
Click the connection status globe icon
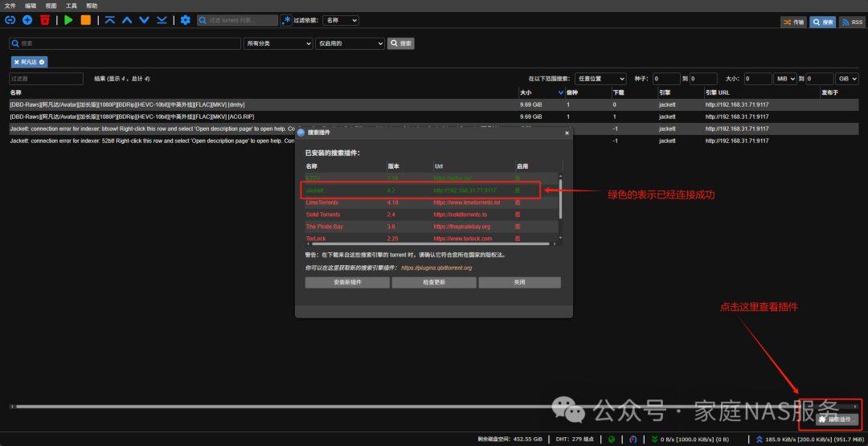click(x=612, y=440)
